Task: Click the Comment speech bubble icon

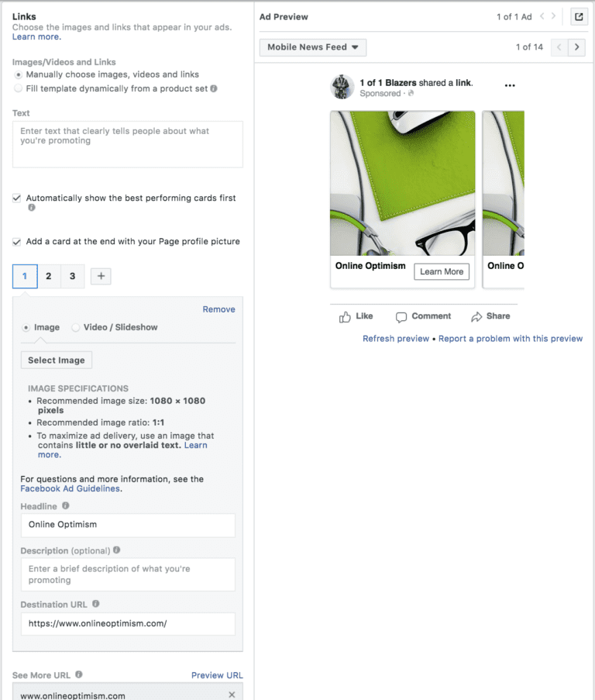Action: (x=401, y=317)
